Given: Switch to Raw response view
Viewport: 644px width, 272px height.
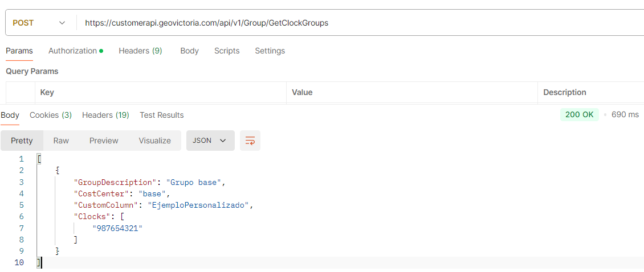Looking at the screenshot, I should coord(61,141).
